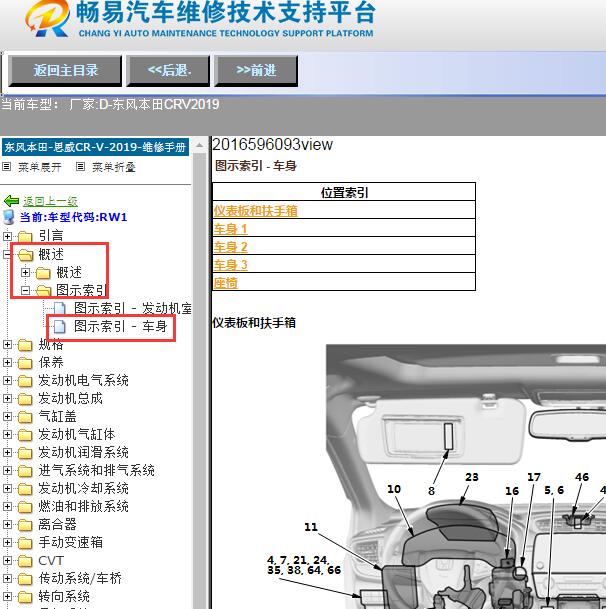Expand the 发动机总成 folder node
Screen dimensions: 606x609
pyautogui.click(x=7, y=398)
